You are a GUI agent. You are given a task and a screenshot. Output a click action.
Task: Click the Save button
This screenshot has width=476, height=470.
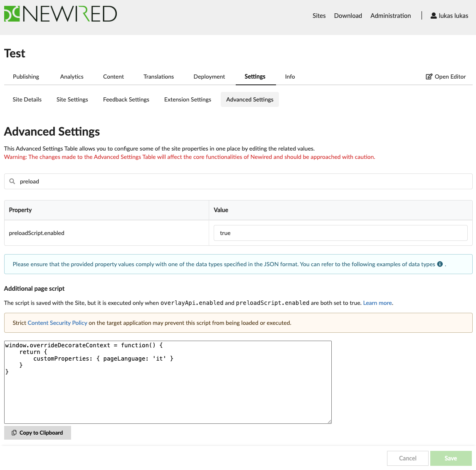(451, 458)
